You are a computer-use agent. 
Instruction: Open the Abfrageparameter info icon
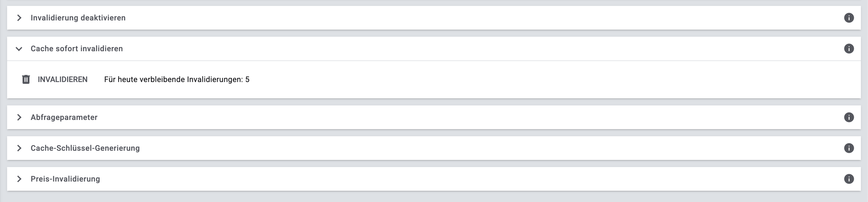coord(849,117)
